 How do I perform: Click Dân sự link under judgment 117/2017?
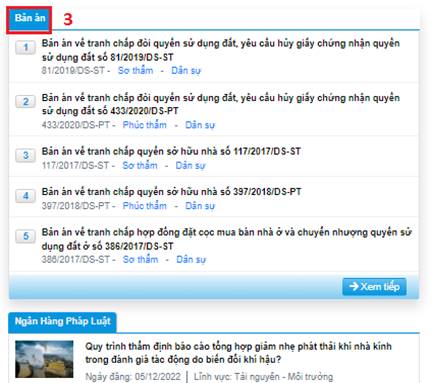point(190,165)
